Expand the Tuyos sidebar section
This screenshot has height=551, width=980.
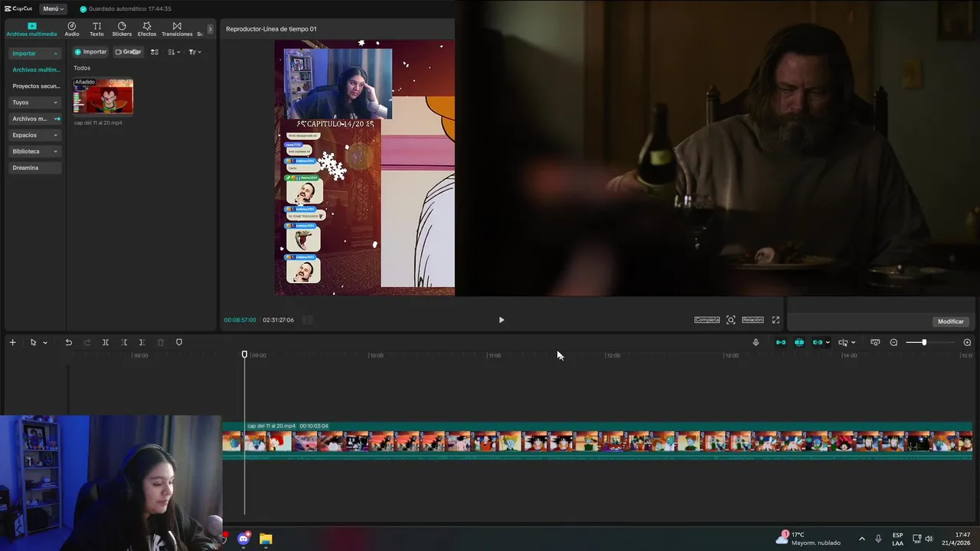point(34,103)
